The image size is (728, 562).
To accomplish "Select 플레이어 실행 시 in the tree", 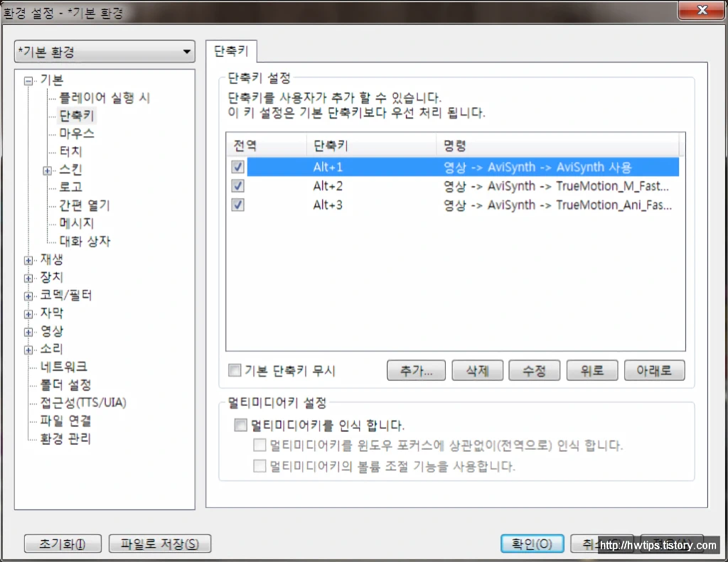I will (105, 97).
